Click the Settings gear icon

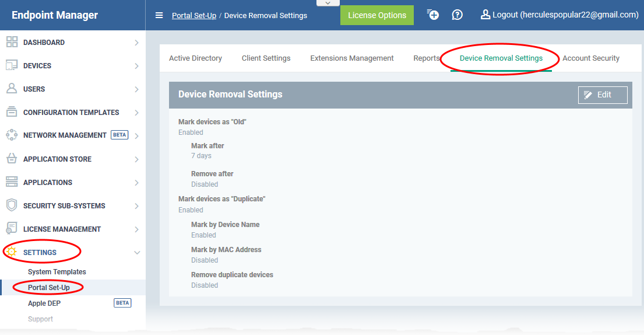[x=12, y=252]
